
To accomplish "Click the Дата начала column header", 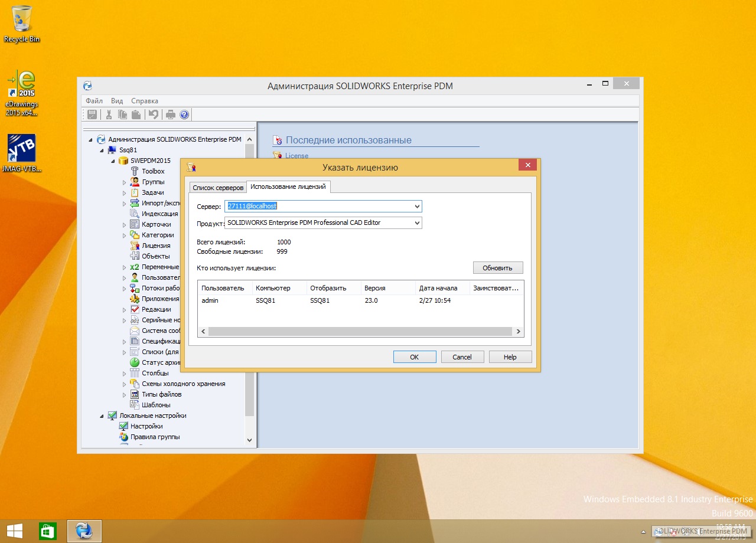I will coord(442,288).
